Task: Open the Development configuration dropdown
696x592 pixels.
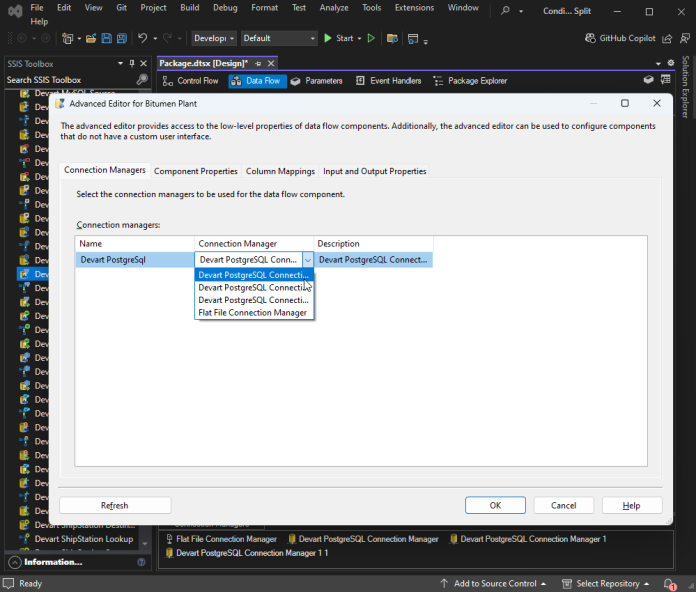Action: [x=214, y=38]
